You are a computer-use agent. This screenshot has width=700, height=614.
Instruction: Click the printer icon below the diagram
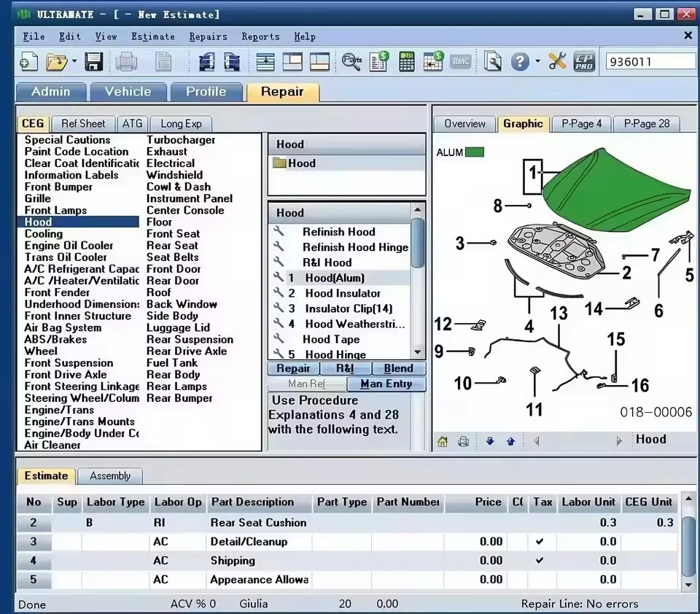coord(463,441)
